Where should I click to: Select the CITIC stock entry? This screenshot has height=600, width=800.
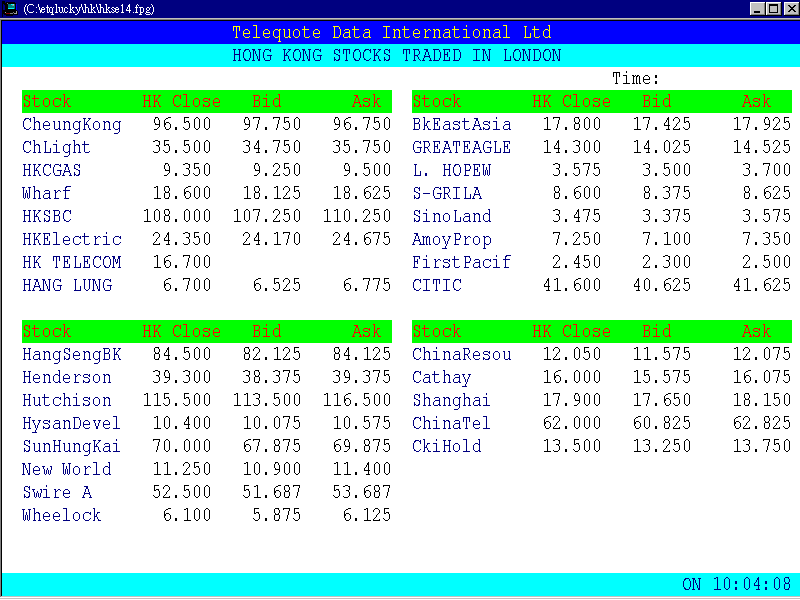coord(436,285)
